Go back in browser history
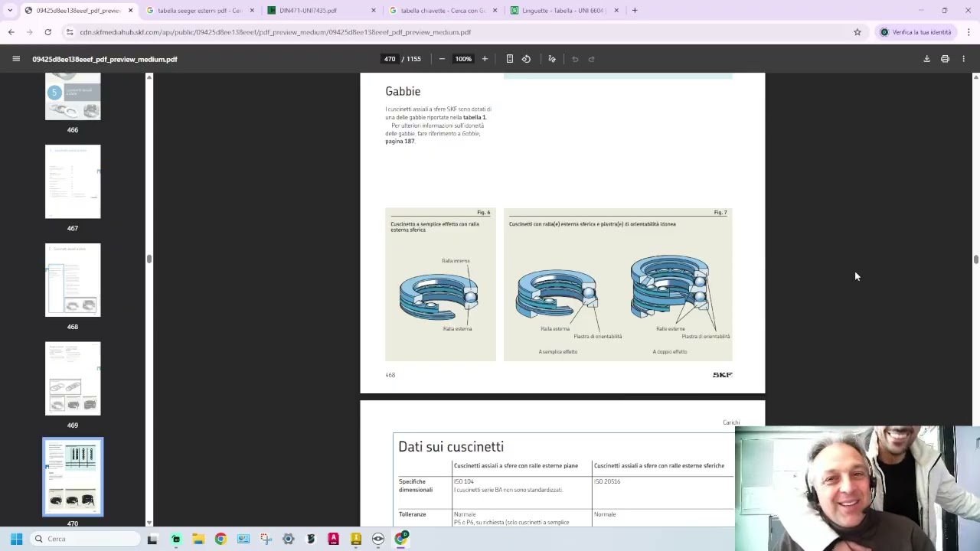The image size is (980, 551). [x=11, y=32]
